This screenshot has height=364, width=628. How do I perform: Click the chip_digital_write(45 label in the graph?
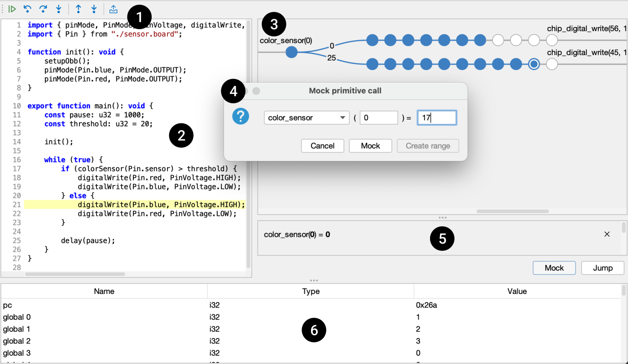[x=587, y=53]
